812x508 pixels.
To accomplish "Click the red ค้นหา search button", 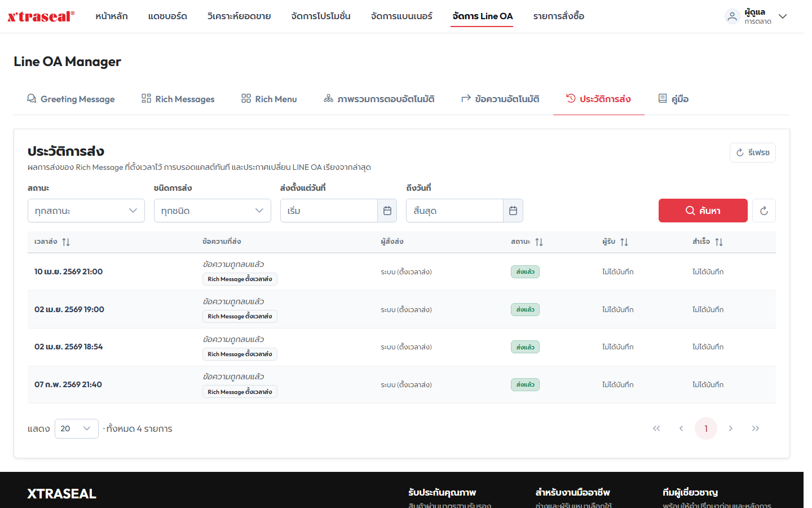I will pyautogui.click(x=703, y=211).
